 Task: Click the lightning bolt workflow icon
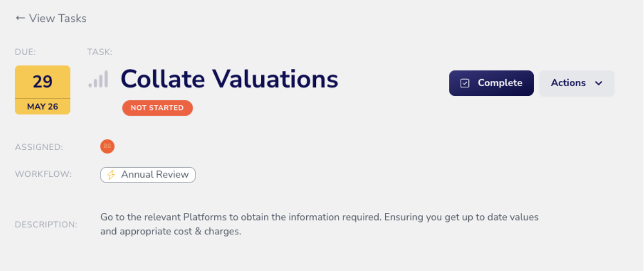[x=111, y=175]
